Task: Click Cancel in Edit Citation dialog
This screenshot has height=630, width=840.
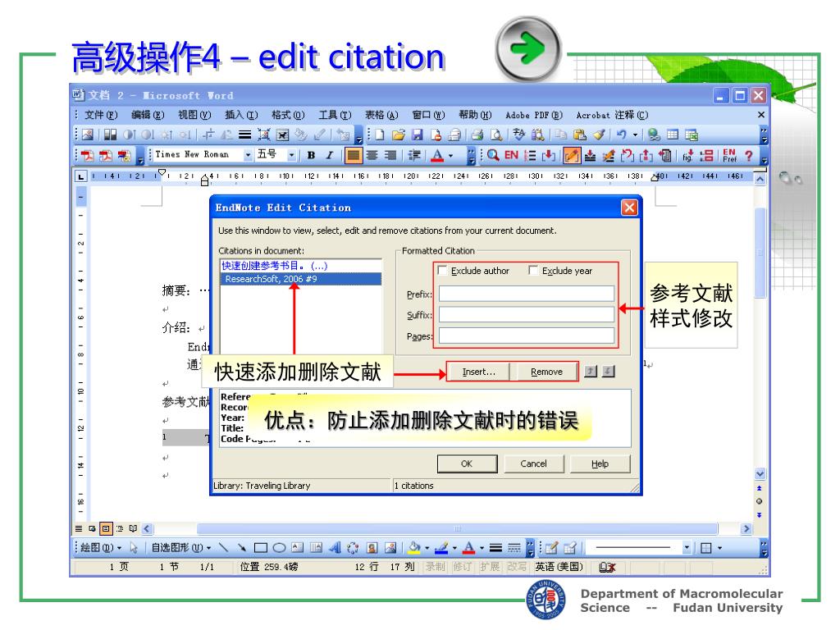Action: (533, 464)
